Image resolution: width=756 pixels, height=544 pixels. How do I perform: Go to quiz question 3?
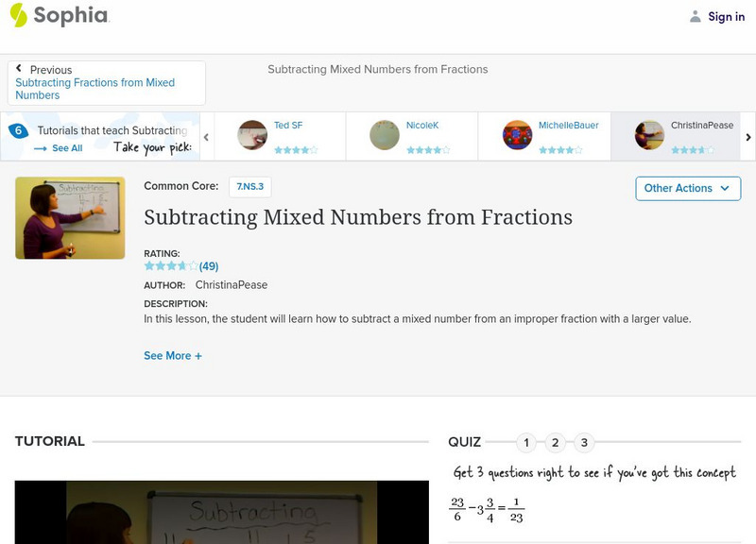tap(584, 442)
